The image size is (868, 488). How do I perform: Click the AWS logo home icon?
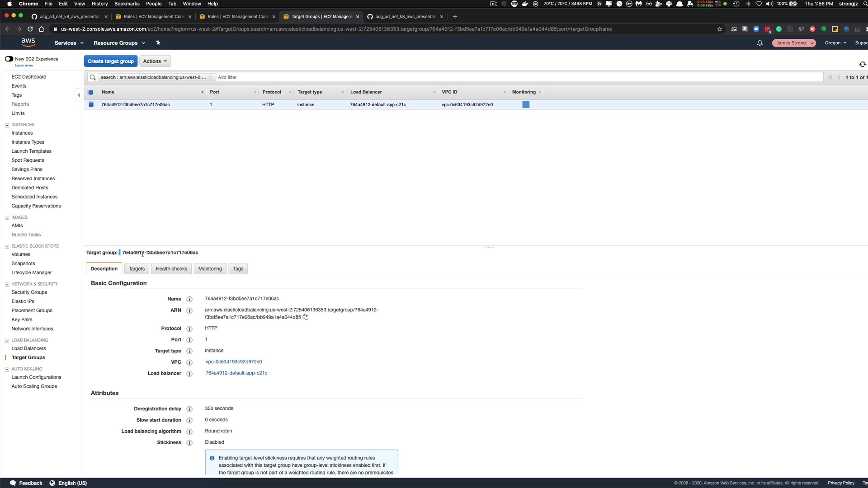[28, 42]
